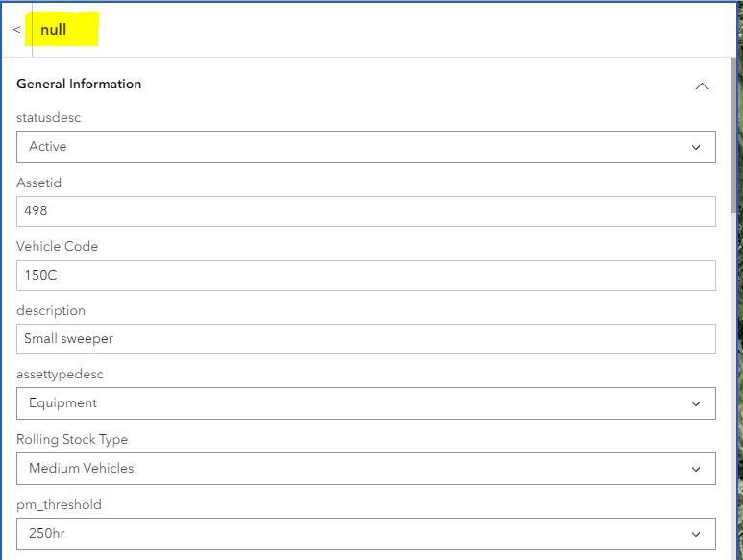
Task: Click the Rolling Stock Type label
Action: click(72, 439)
